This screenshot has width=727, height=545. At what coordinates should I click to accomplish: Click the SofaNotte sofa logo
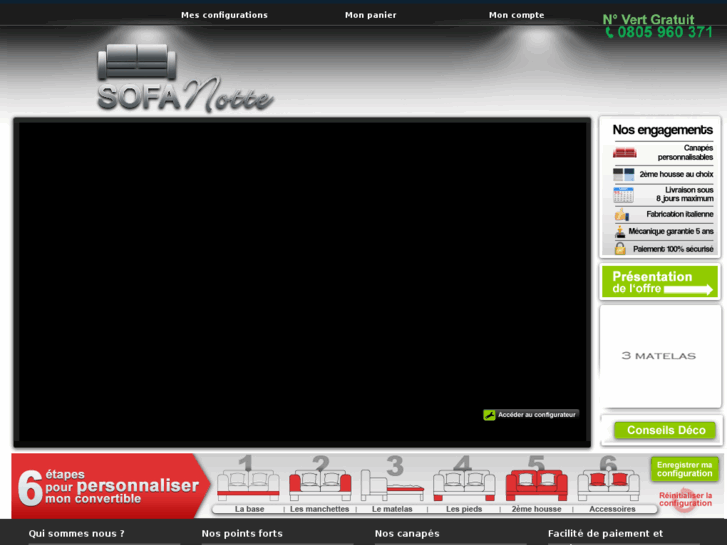[x=185, y=78]
